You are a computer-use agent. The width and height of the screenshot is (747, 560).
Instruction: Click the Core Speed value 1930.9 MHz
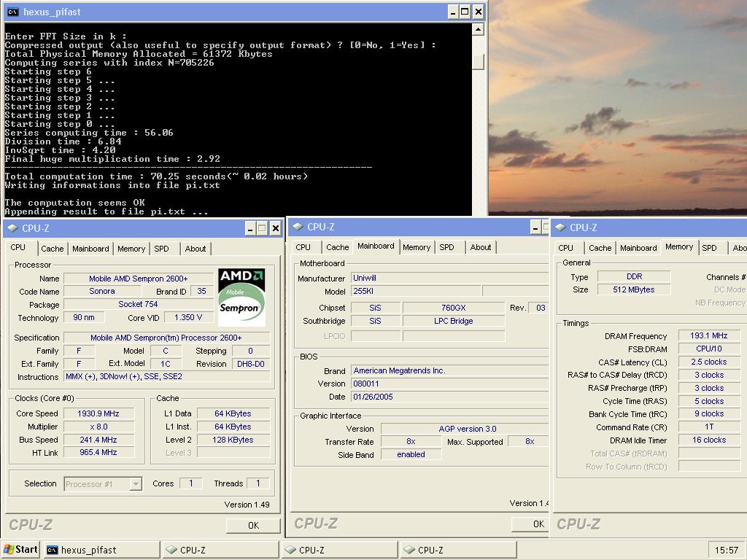click(98, 414)
